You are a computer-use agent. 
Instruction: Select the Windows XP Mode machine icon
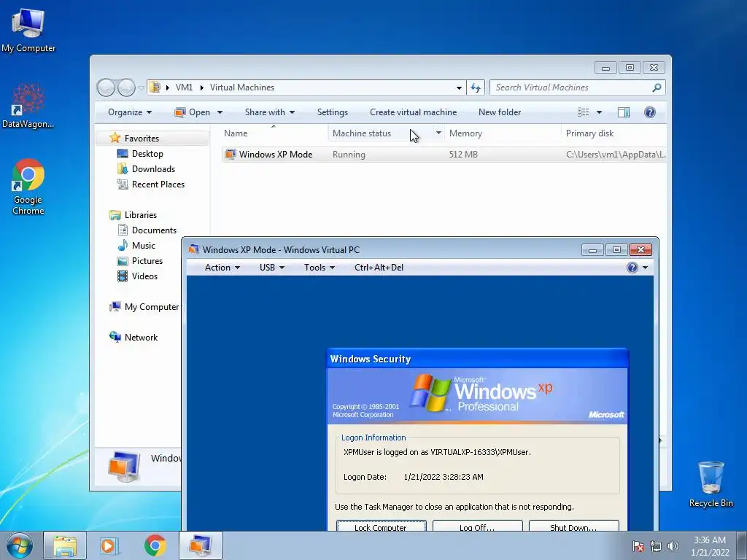(230, 155)
